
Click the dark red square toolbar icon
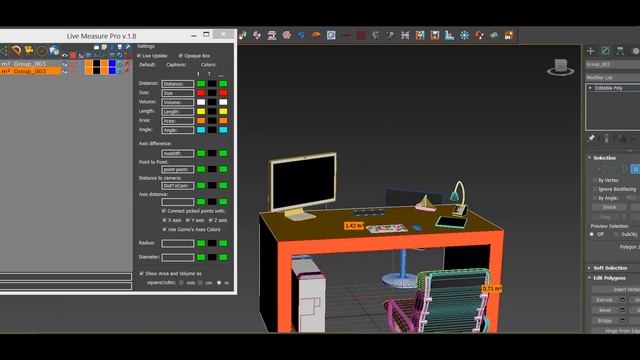360,36
